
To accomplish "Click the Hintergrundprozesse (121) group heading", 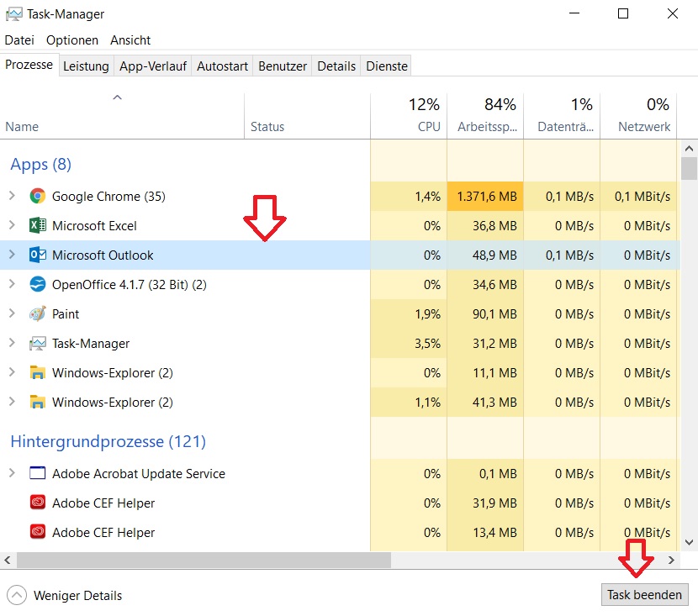I will [x=108, y=441].
